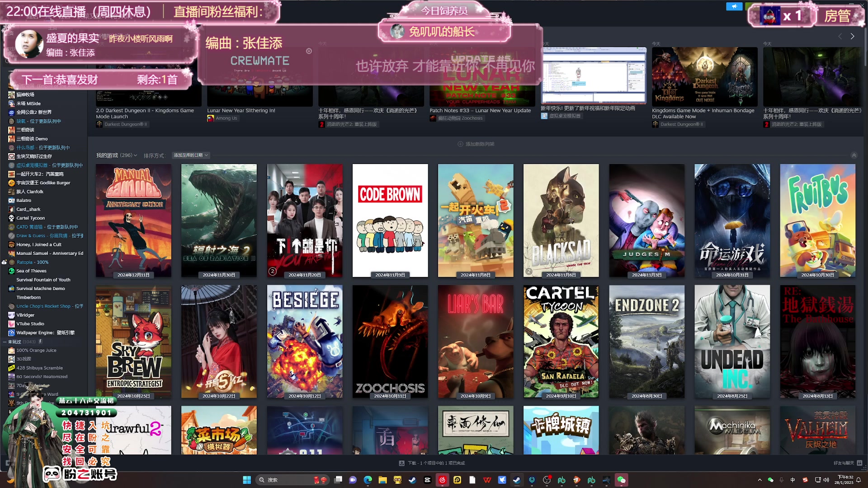The image size is (868, 488).
Task: Click the NetEase Cloud Music taskbar icon
Action: pyautogui.click(x=442, y=480)
